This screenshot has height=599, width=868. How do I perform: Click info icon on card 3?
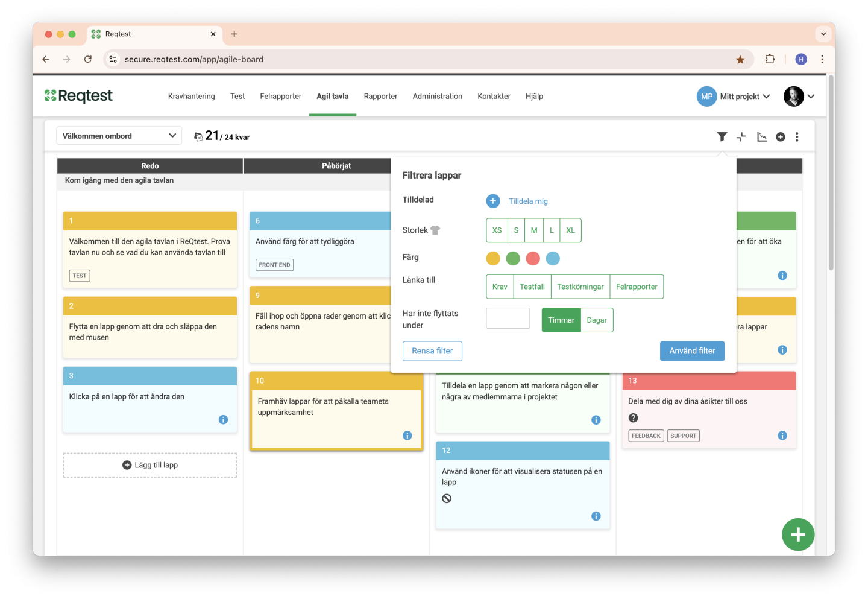[x=223, y=420]
